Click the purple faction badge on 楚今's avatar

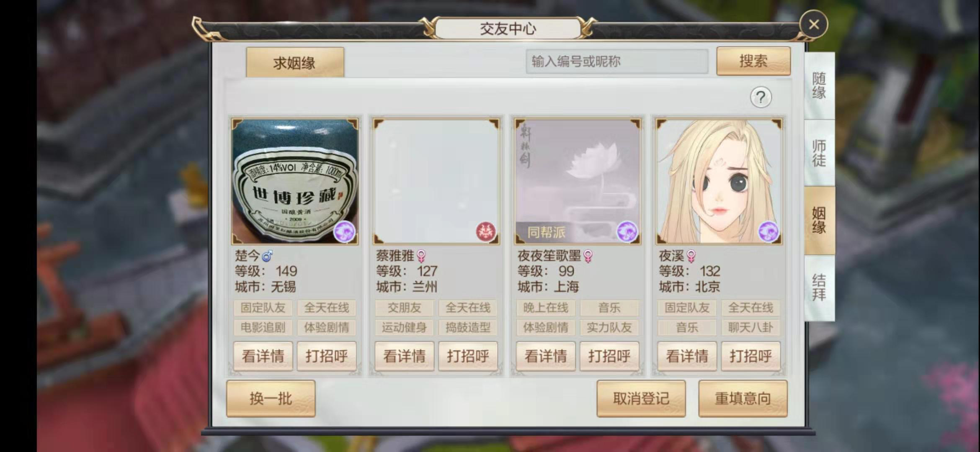click(x=344, y=231)
